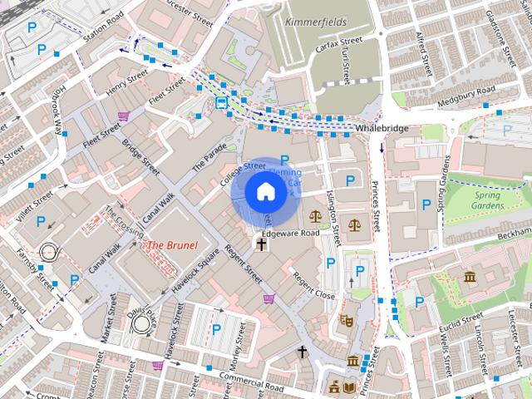Select the Whalebridge label
532x399 pixels.
(x=382, y=129)
